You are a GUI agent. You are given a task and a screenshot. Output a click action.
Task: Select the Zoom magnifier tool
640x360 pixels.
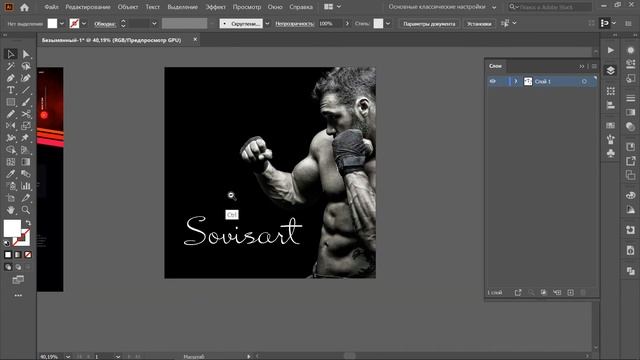[x=26, y=210]
